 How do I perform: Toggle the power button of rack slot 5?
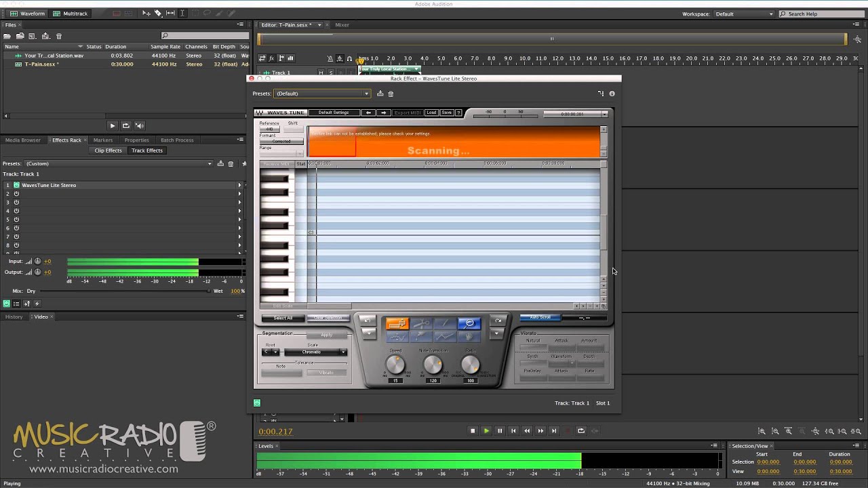16,220
